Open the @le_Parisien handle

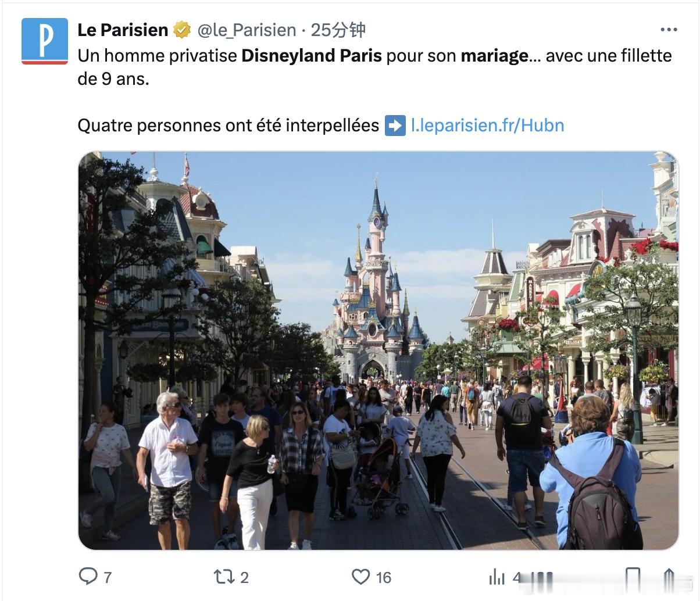(x=247, y=30)
